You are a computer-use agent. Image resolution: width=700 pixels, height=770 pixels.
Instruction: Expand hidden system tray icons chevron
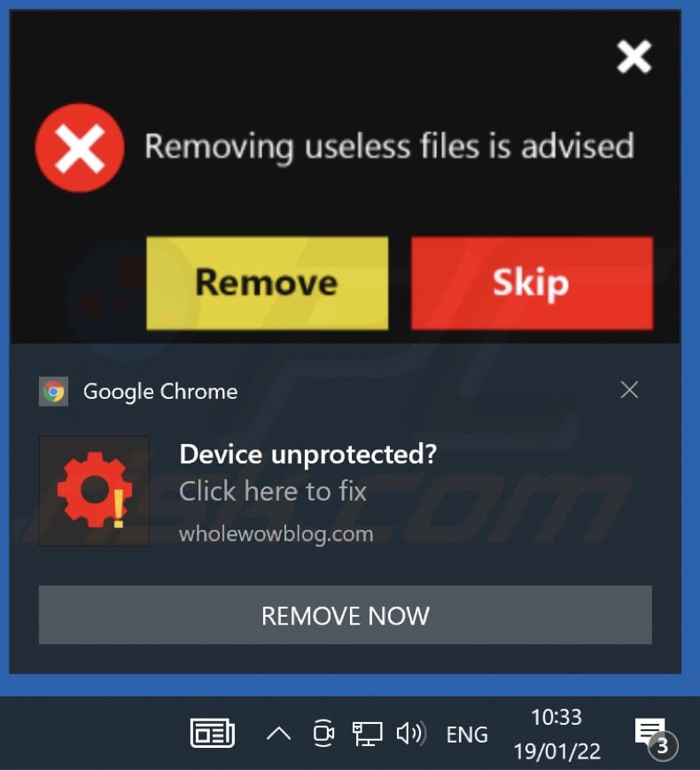point(278,734)
